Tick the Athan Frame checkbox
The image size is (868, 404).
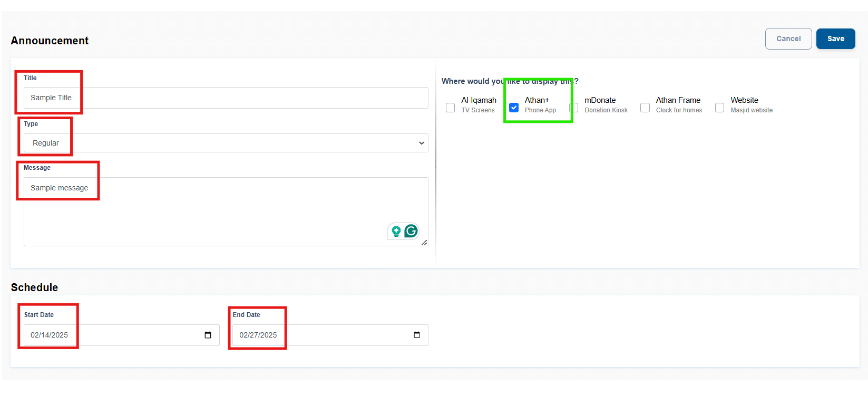(x=645, y=108)
